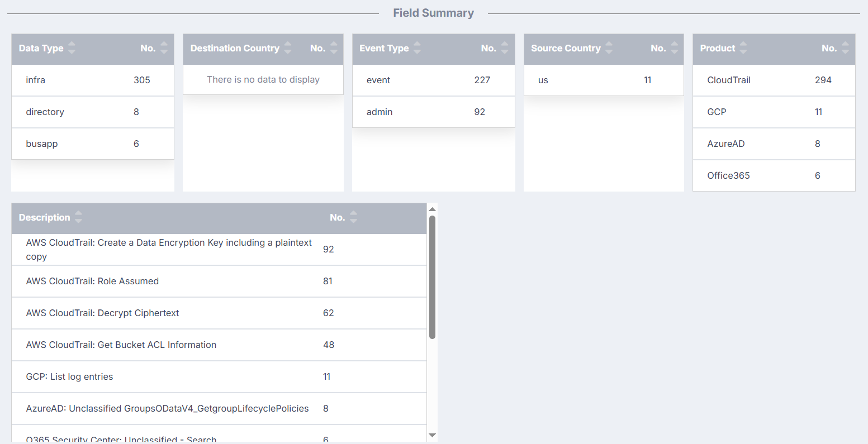
Task: Click the Field Summary section title
Action: coord(433,13)
